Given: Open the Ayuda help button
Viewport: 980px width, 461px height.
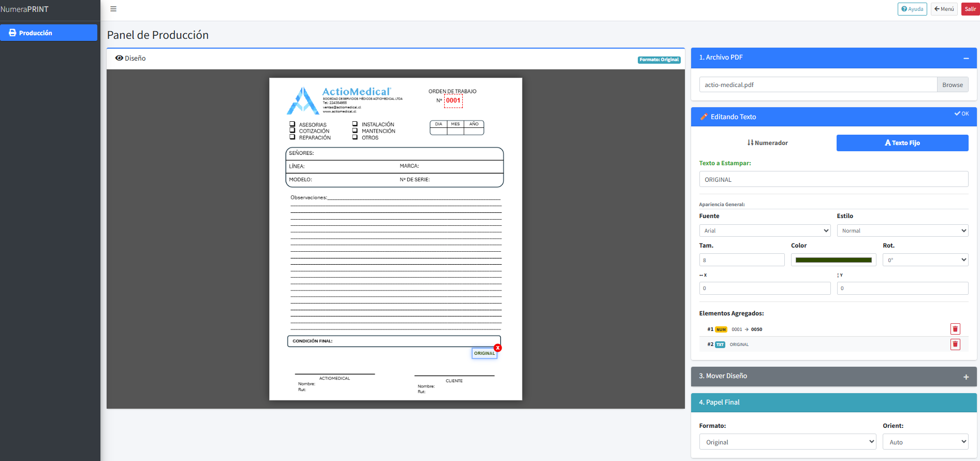Looking at the screenshot, I should [x=912, y=9].
